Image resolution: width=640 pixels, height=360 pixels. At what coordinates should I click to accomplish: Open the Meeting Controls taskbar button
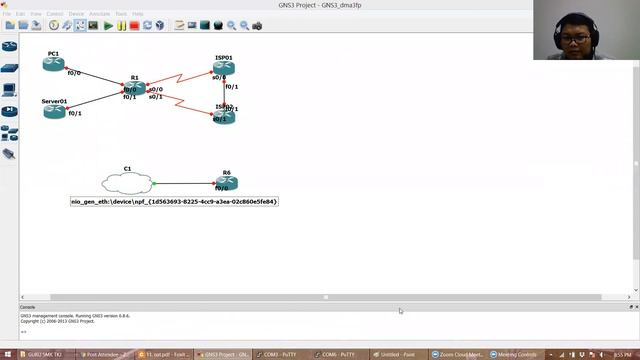[x=515, y=354]
